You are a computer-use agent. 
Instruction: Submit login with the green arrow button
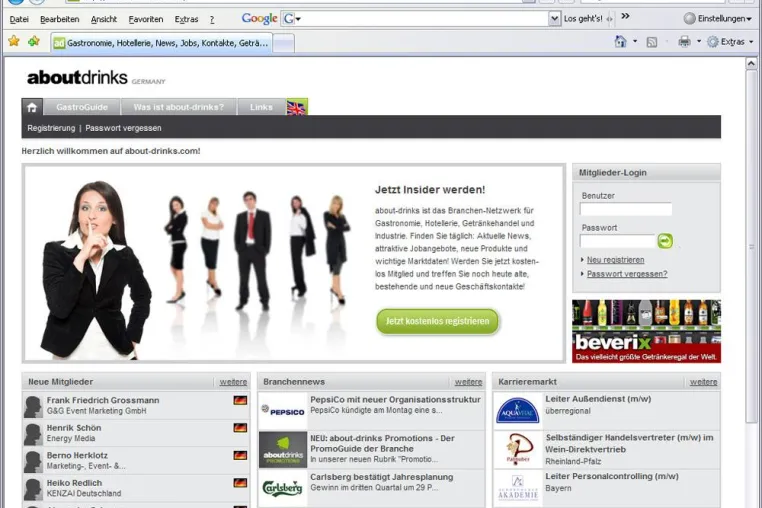(x=665, y=241)
